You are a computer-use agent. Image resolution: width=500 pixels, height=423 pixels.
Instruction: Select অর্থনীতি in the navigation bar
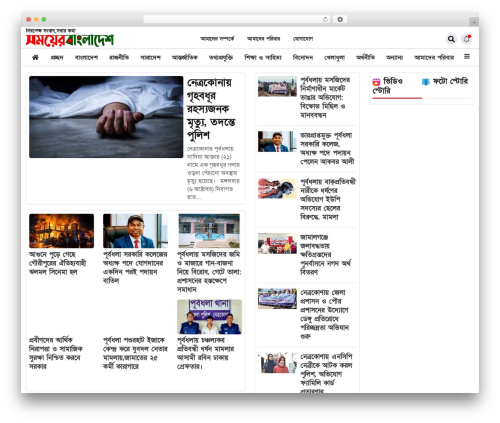(x=365, y=58)
